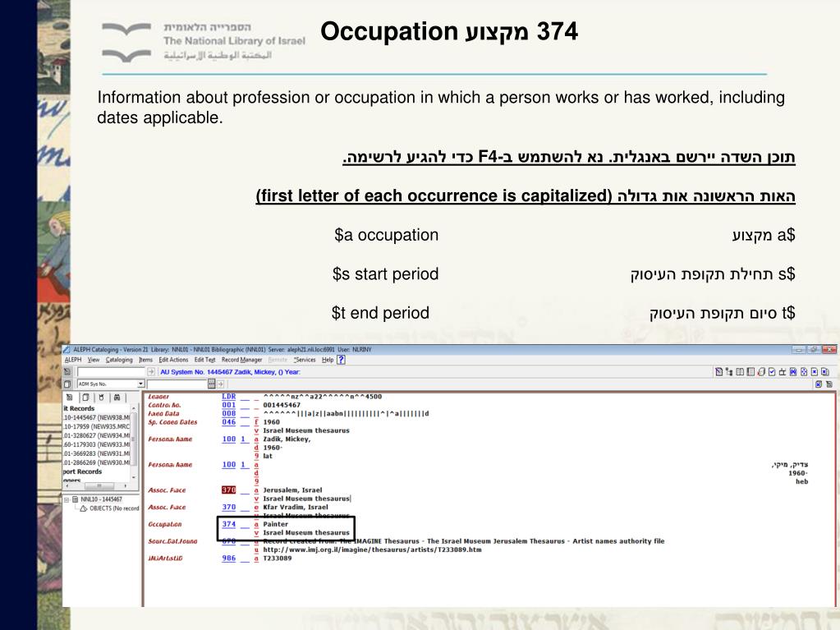Click the view in search toolbar icon
Image resolution: width=840 pixels, height=630 pixels.
(761, 372)
